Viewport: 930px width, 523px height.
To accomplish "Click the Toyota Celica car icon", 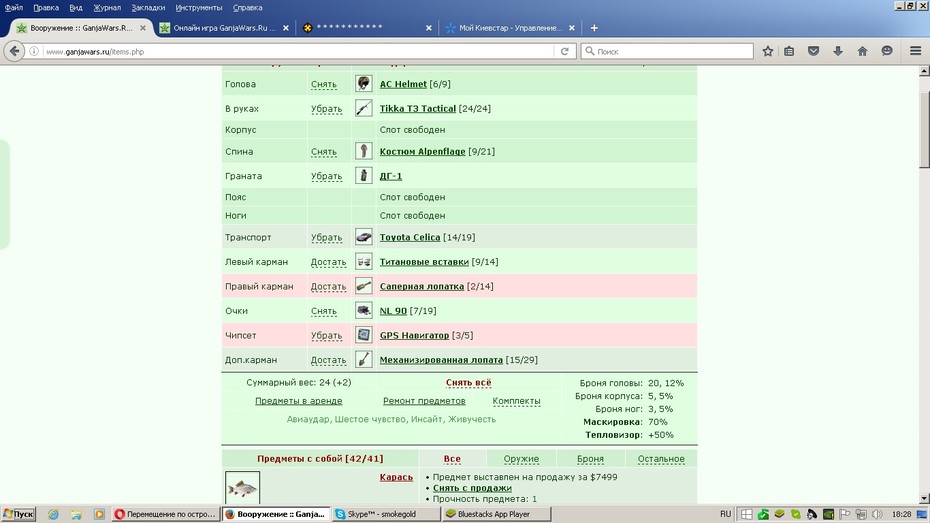I will (364, 237).
